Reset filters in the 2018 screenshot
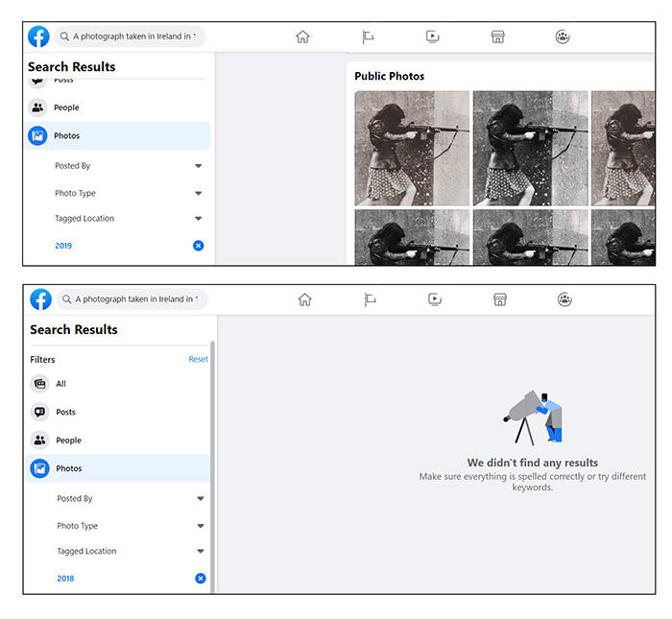The image size is (672, 619). pyautogui.click(x=198, y=359)
